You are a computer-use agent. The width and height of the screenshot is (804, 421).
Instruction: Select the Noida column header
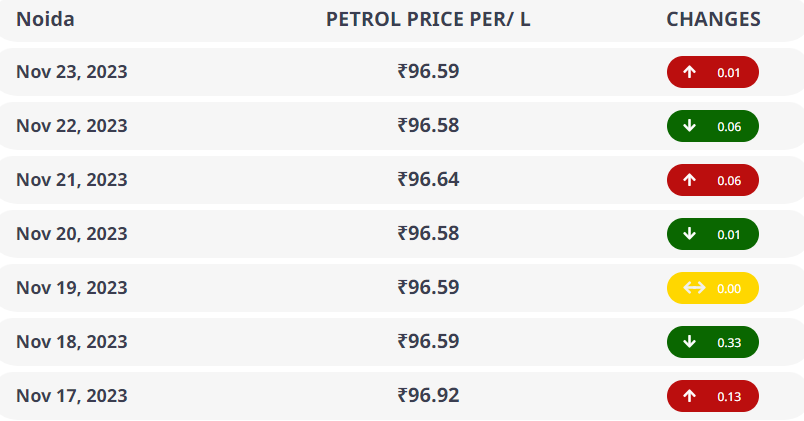[x=45, y=19]
